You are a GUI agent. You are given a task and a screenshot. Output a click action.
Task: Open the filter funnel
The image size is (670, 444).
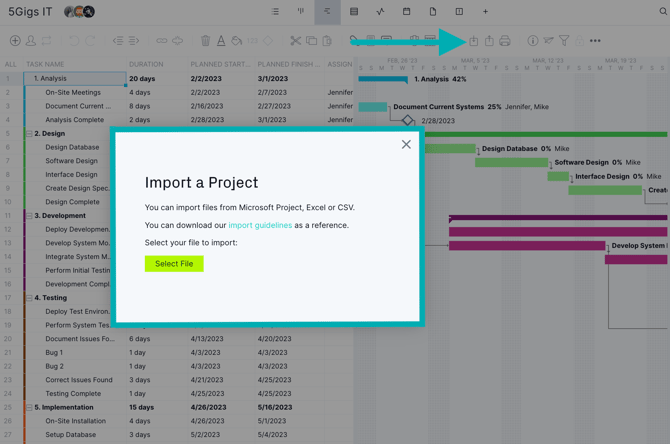[564, 41]
